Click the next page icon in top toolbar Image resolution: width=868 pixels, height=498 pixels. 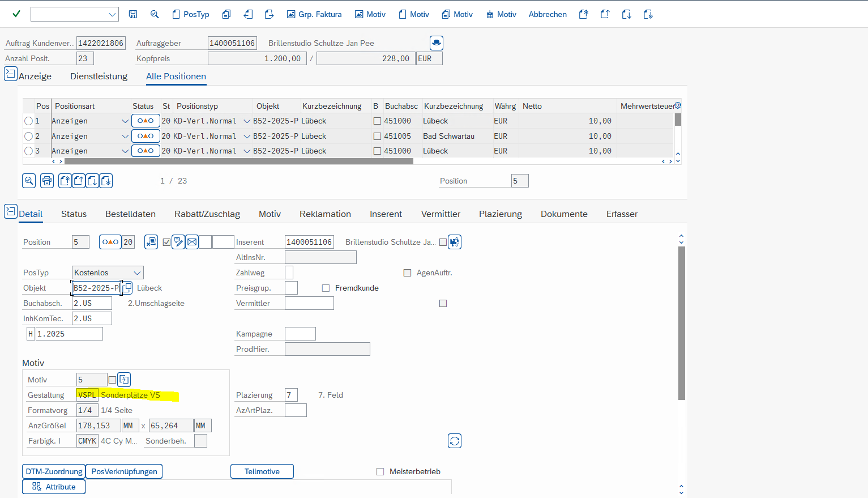627,14
